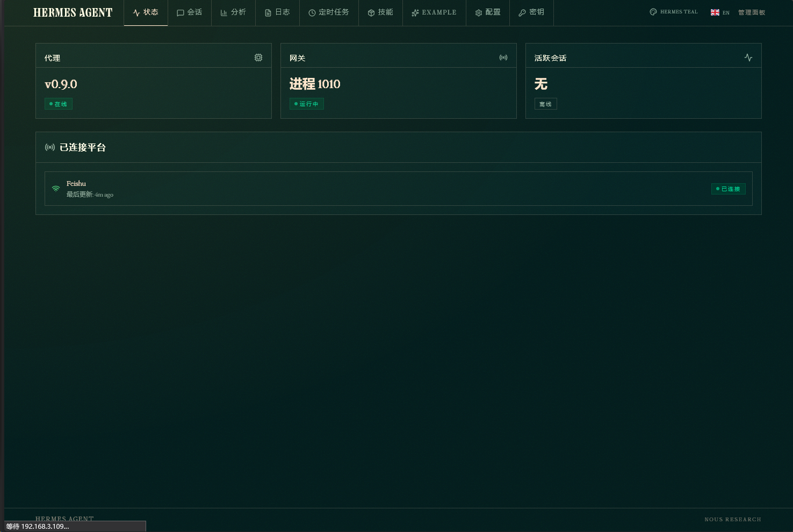Open the 定时任务 scheduled tasks tab

[x=329, y=12]
